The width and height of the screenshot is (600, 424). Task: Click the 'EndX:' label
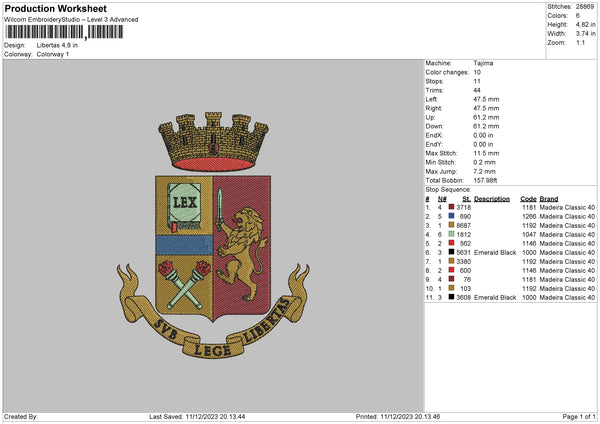(434, 135)
